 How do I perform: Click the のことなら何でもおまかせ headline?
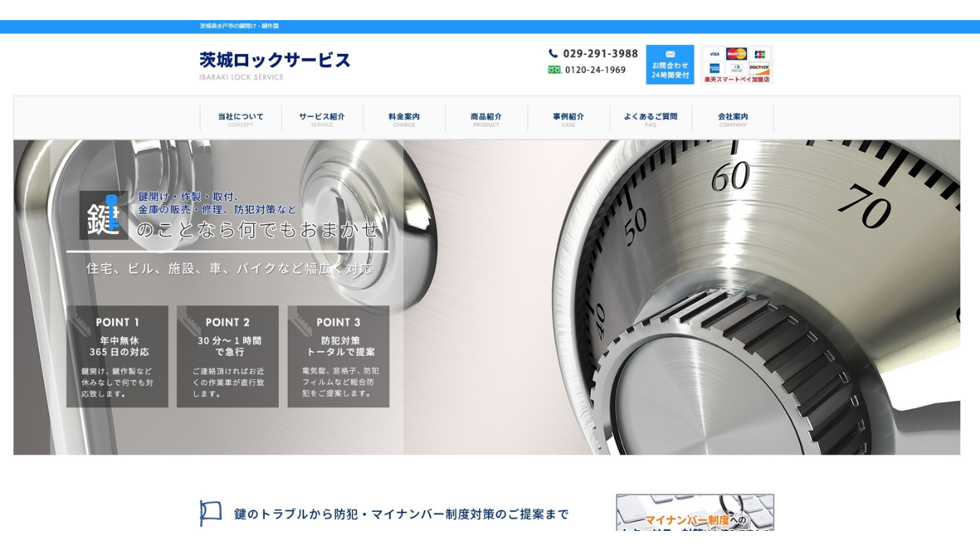(258, 230)
